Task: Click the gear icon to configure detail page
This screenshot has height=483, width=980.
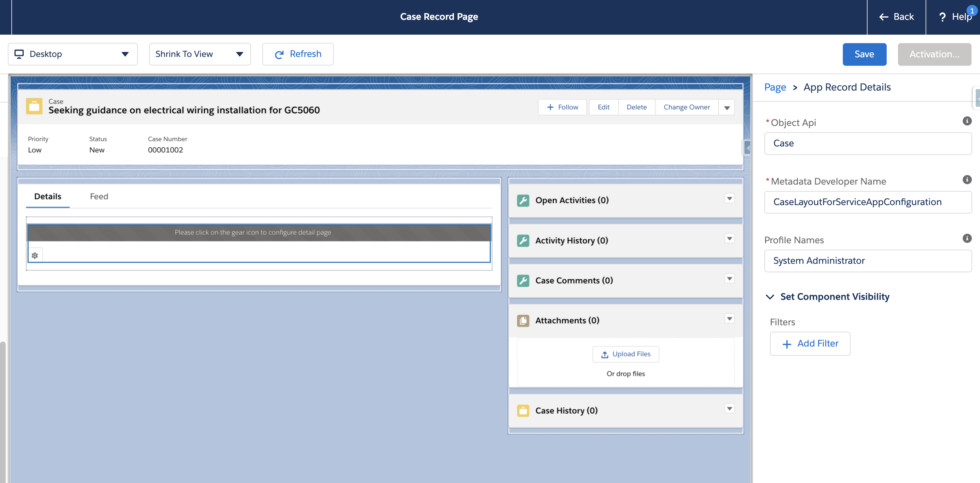Action: [x=35, y=255]
